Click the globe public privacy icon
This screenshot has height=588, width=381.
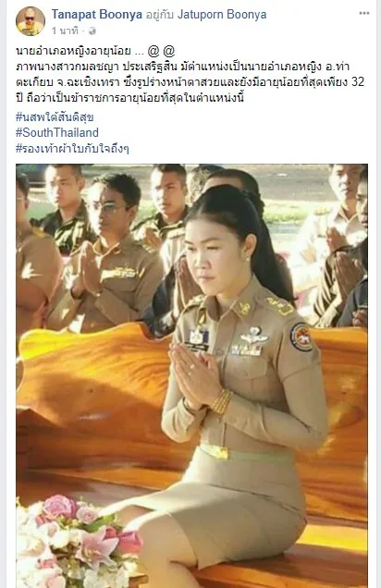pos(92,31)
